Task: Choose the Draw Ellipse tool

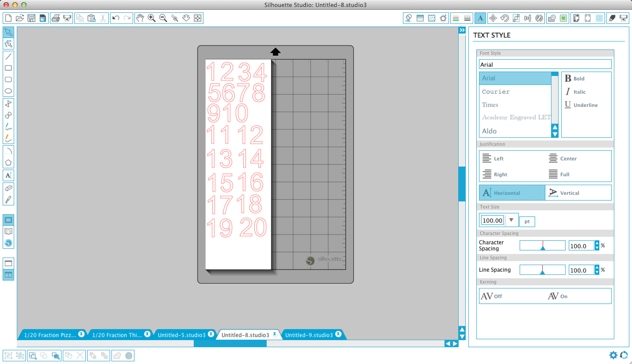Action: 8,91
